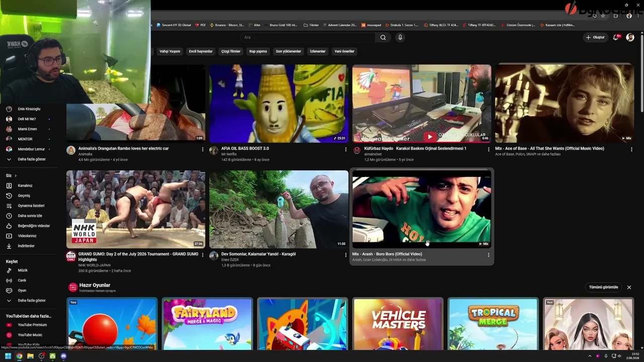The image size is (644, 362).
Task: Open Daha sonra izle list
Action: click(x=29, y=216)
